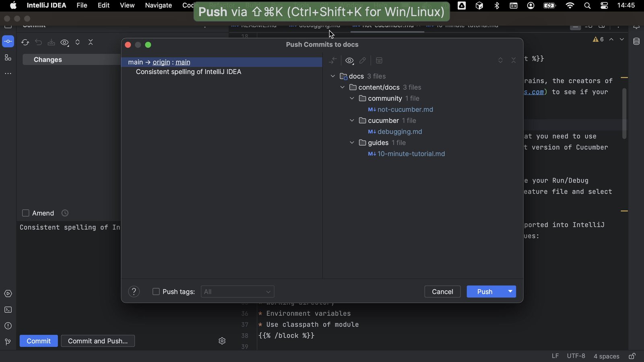Image resolution: width=644 pixels, height=362 pixels.
Task: Select not-cucumber.md in Push file tree
Action: pos(405,110)
